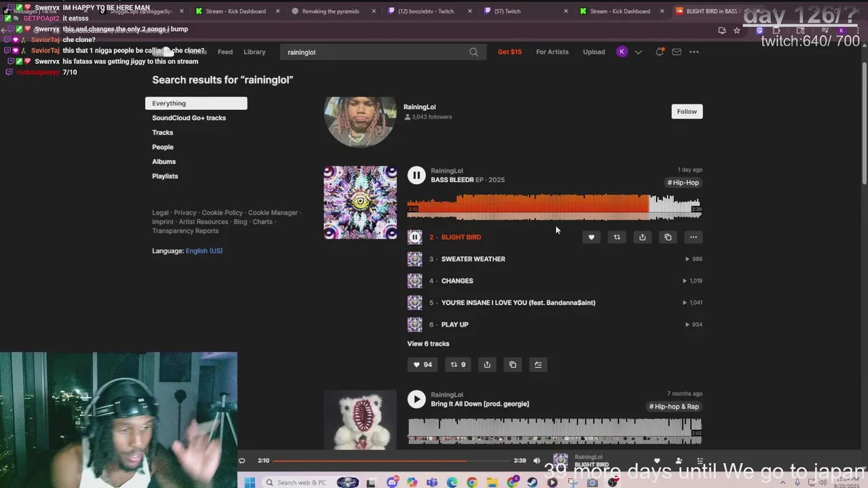The image size is (868, 488).
Task: Pause the BLIGHT BIRD track row
Action: point(414,237)
